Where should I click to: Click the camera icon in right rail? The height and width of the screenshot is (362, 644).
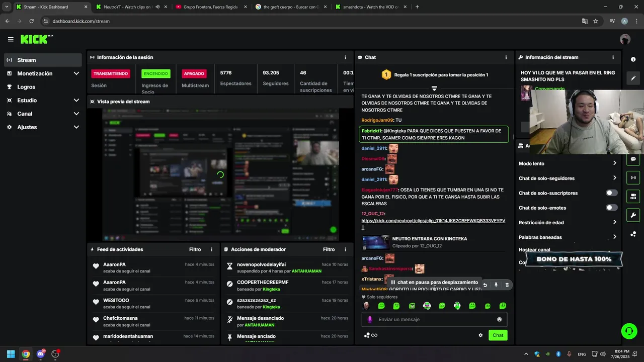coord(633,196)
